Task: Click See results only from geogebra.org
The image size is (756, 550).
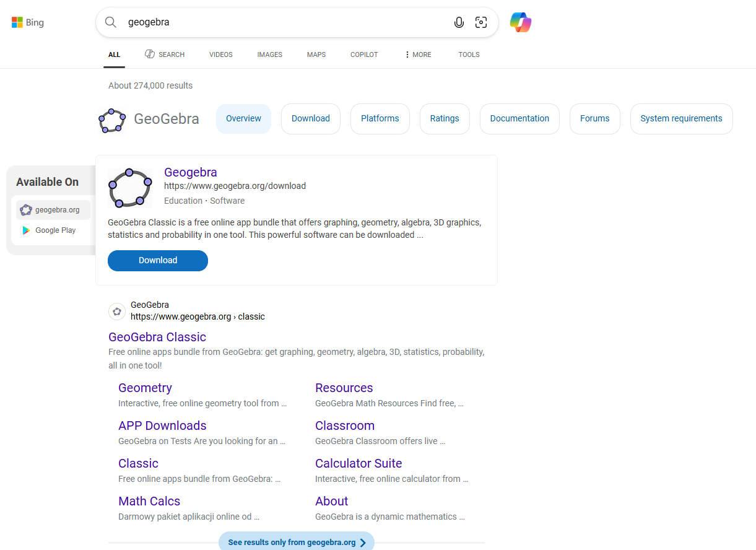Action: pos(297,543)
